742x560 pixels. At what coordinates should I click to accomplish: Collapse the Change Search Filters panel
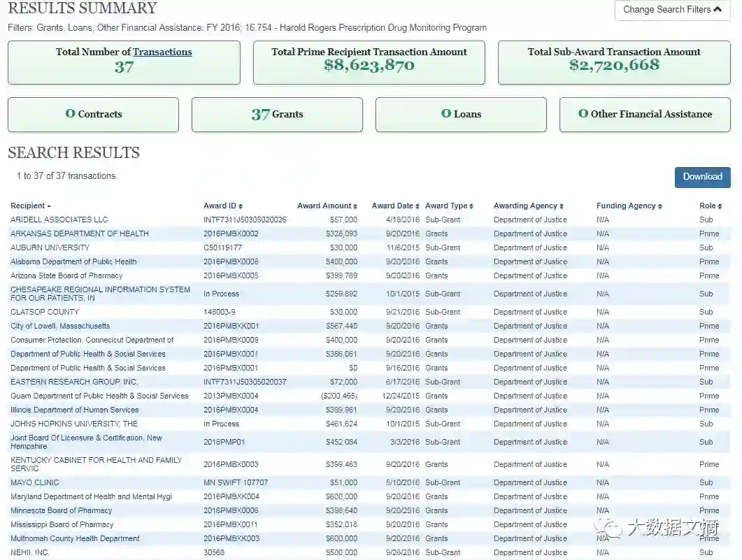click(x=672, y=10)
